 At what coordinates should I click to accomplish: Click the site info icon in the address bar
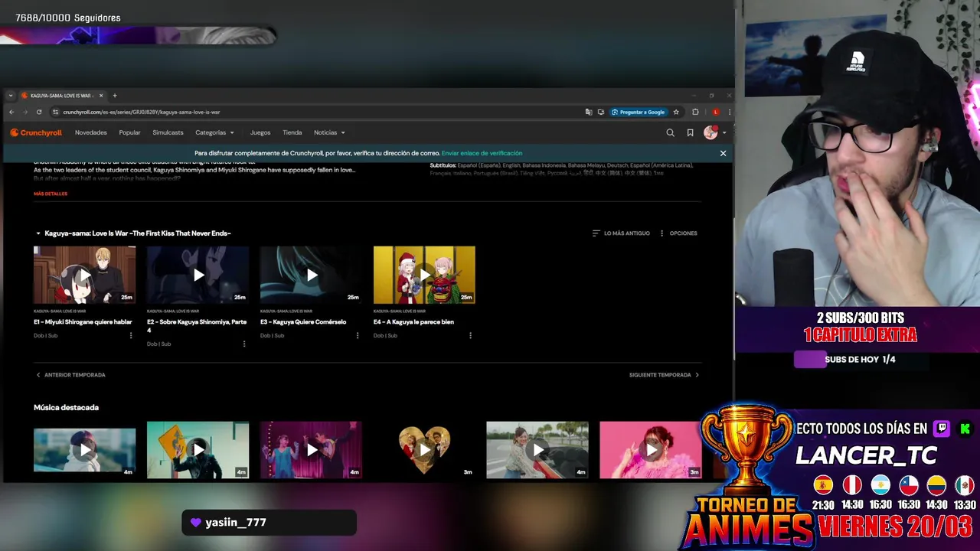pos(55,112)
